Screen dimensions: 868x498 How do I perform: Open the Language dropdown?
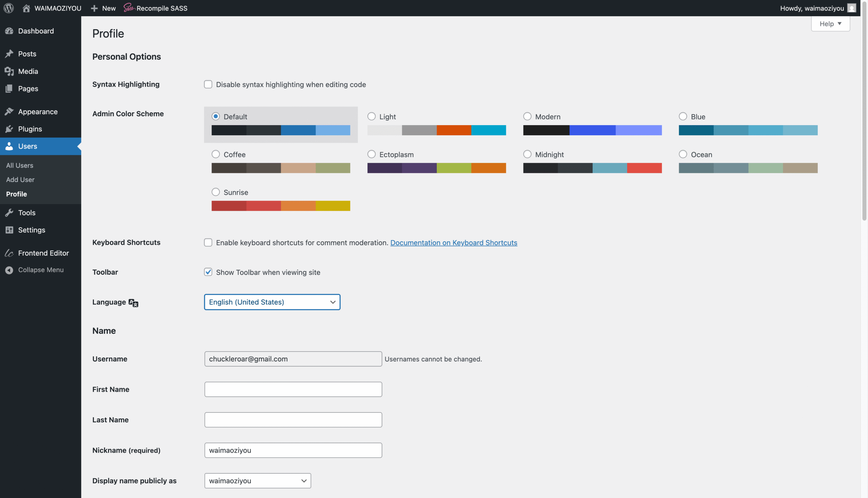pyautogui.click(x=272, y=302)
